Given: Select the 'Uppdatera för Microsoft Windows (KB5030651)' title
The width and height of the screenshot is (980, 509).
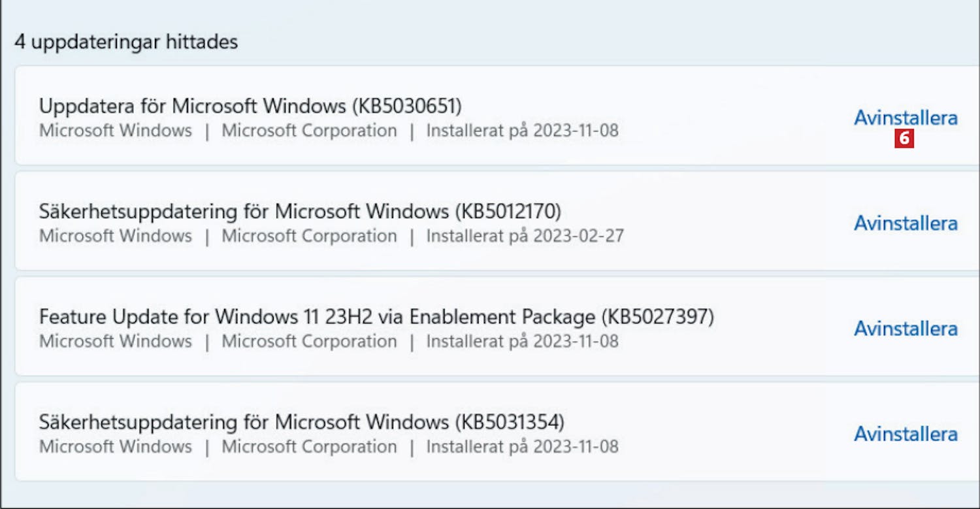Looking at the screenshot, I should coord(250,106).
